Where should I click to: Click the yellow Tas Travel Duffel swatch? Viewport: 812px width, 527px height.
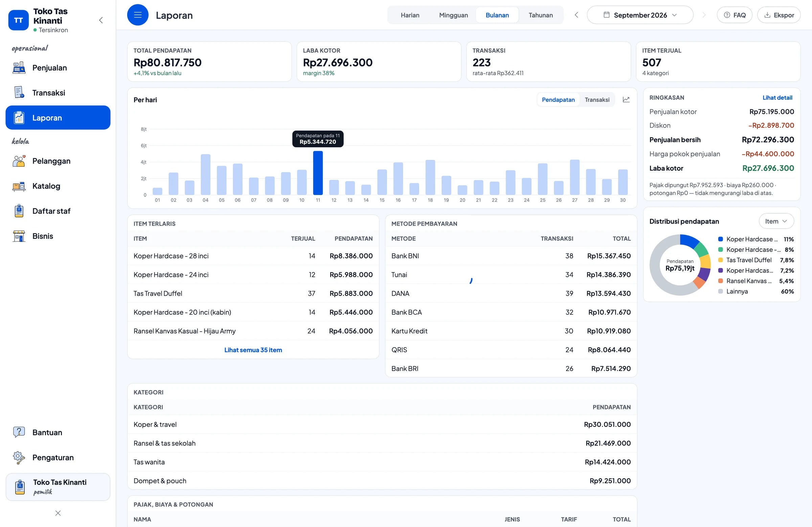tap(720, 260)
